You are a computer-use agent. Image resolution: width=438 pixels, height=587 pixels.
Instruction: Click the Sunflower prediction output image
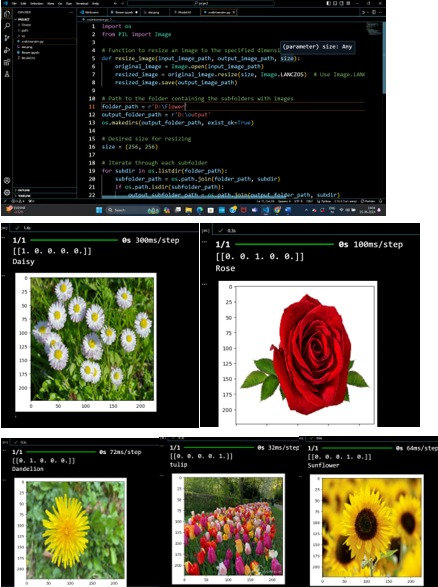pos(367,530)
